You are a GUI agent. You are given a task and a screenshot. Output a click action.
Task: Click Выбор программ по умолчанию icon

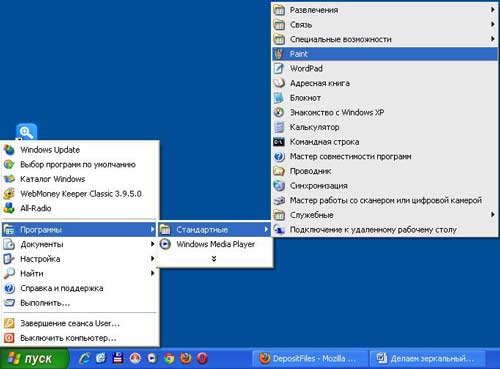[x=9, y=164]
